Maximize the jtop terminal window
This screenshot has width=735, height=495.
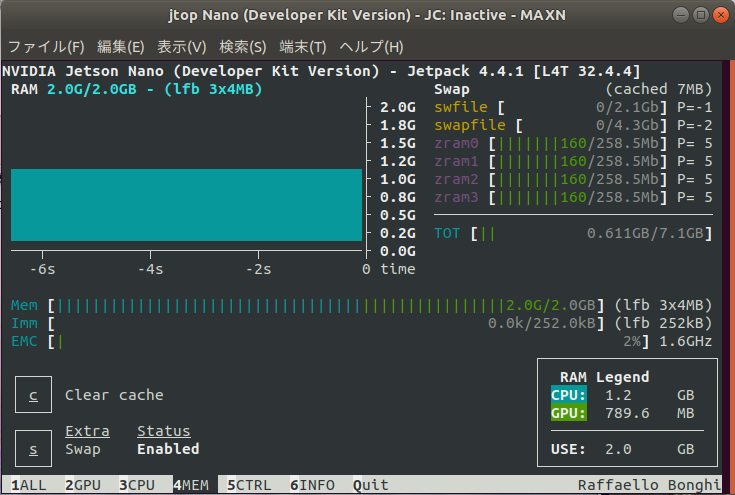pos(700,15)
